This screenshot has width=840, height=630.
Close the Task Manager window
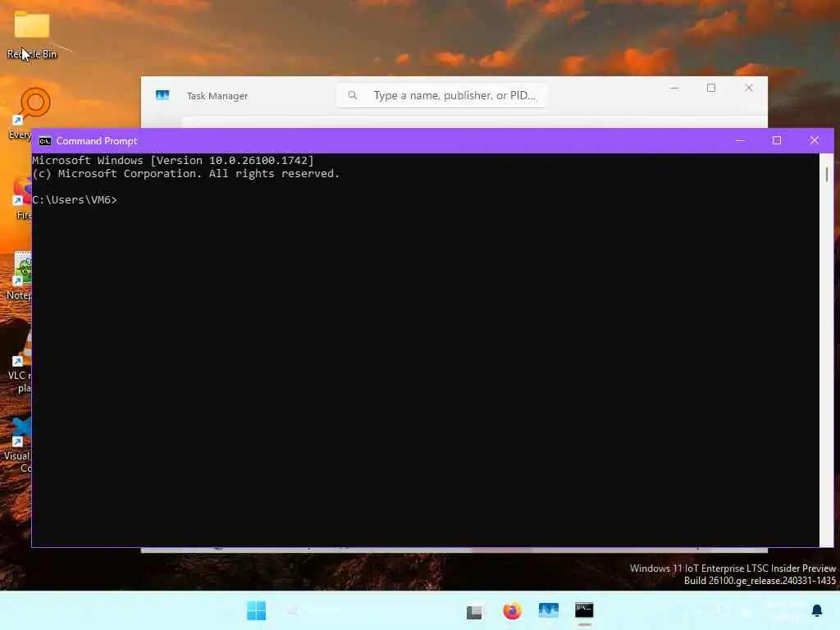[749, 88]
